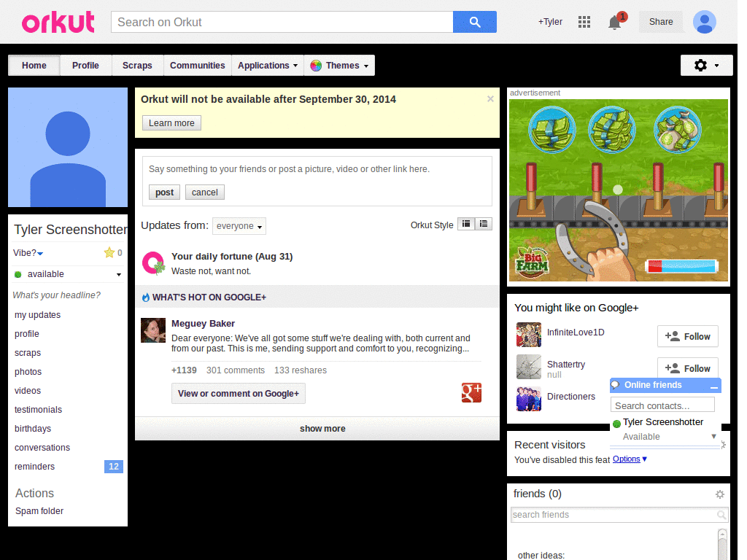The width and height of the screenshot is (747, 560).
Task: Open the videos sidebar link
Action: point(28,391)
